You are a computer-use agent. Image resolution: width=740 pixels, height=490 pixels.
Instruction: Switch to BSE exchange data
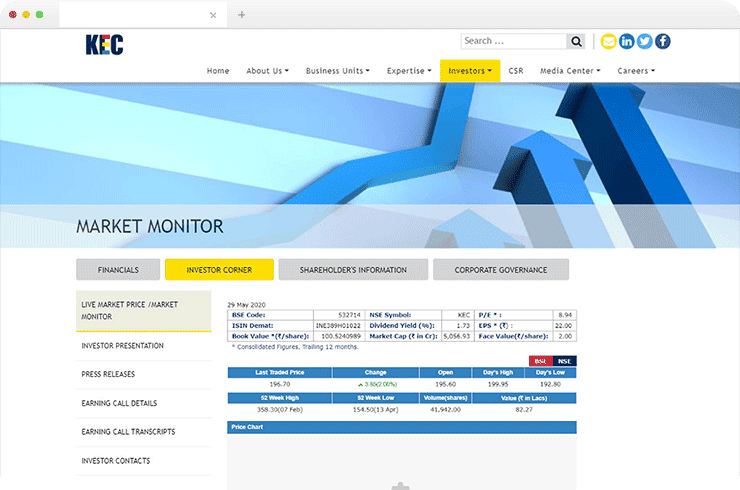(540, 360)
